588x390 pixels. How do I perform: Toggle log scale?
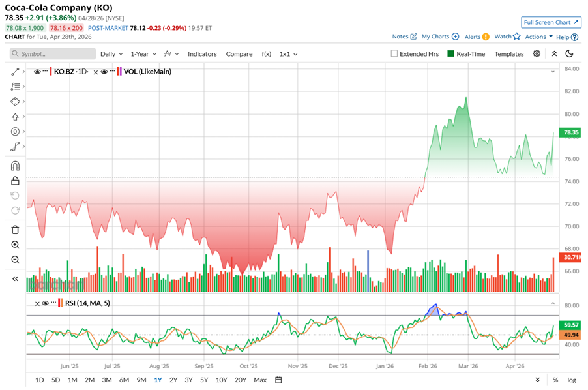(572, 380)
